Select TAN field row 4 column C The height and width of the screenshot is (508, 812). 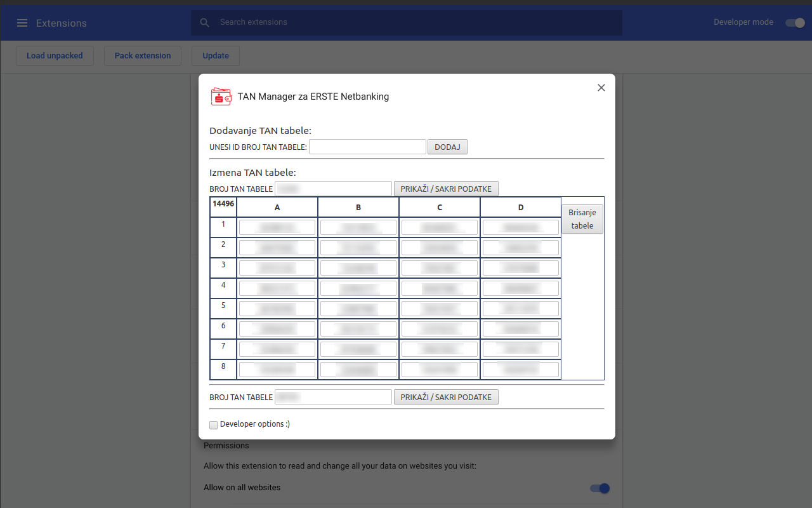point(440,288)
